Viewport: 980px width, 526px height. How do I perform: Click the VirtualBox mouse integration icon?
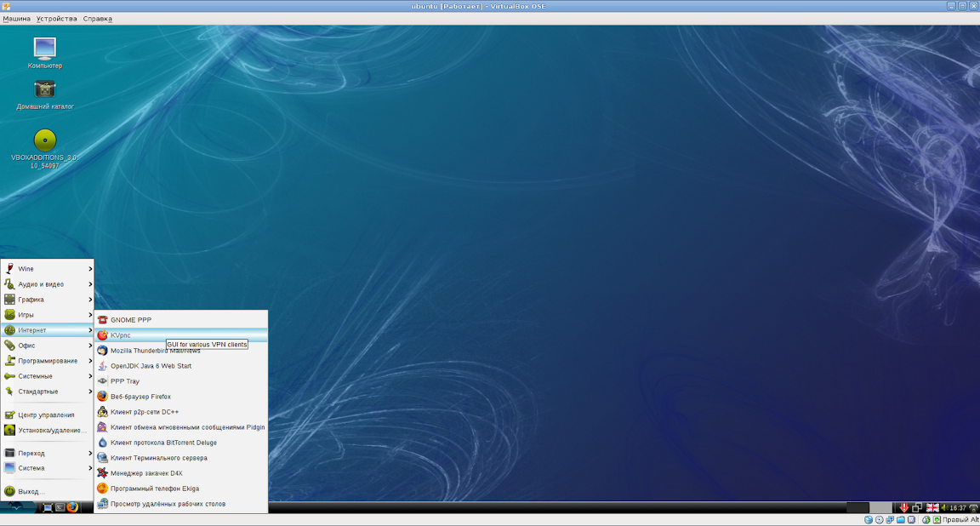pos(926,520)
